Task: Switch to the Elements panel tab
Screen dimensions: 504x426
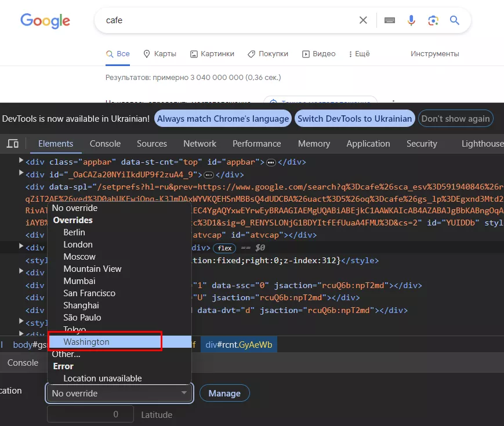Action: click(x=56, y=144)
